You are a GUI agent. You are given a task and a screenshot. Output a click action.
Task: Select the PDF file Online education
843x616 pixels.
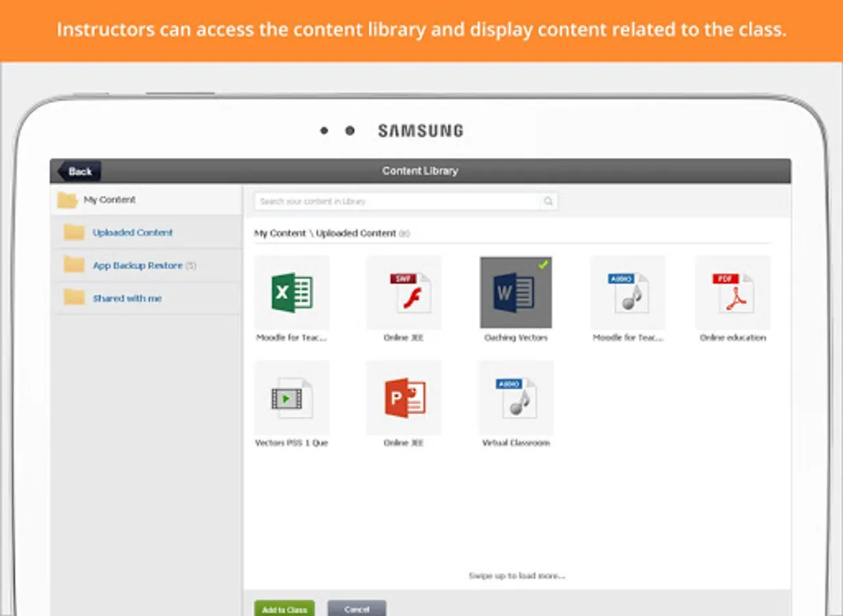pos(733,293)
